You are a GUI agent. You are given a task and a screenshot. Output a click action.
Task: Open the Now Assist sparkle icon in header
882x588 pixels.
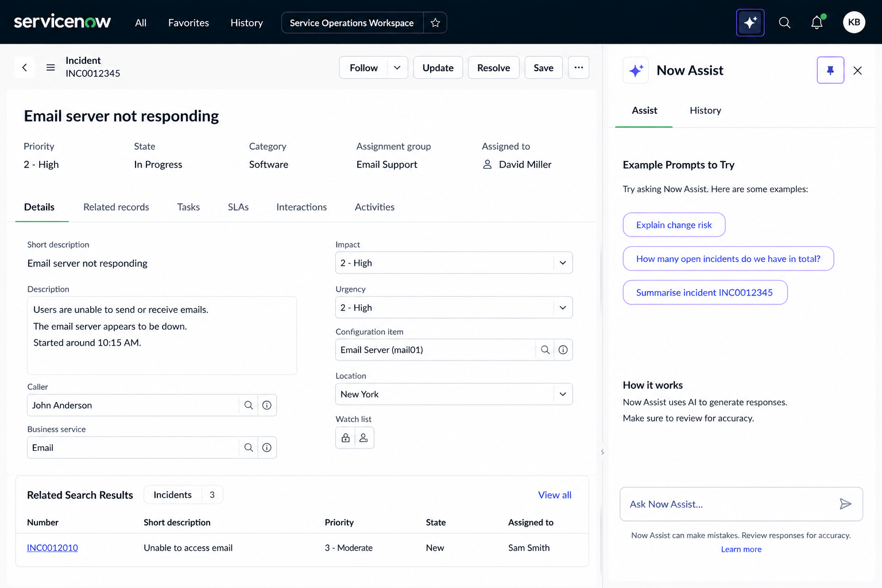750,22
